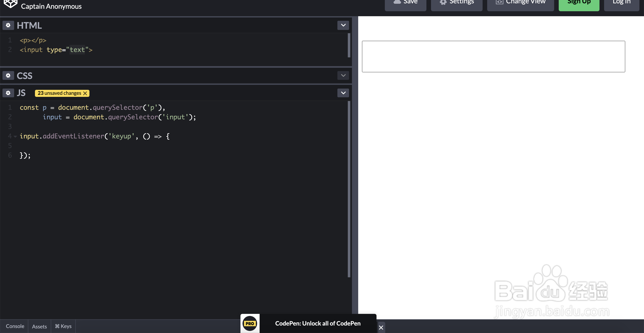Click JS line 6 closing brackets
Viewport: 644px width, 333px height.
[25, 155]
